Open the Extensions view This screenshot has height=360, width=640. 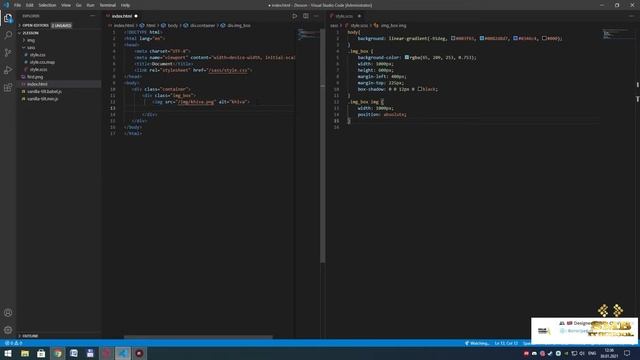point(8,88)
